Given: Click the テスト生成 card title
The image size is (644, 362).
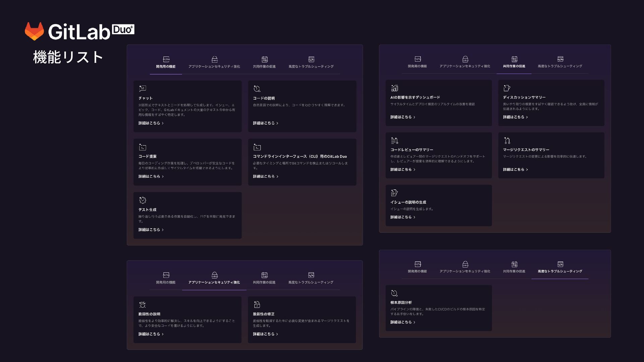Looking at the screenshot, I should 148,210.
